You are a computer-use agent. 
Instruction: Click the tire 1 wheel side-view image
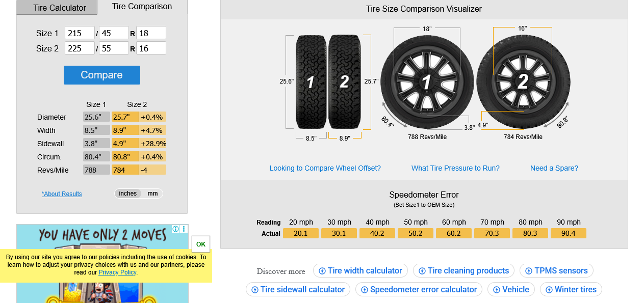tap(427, 82)
